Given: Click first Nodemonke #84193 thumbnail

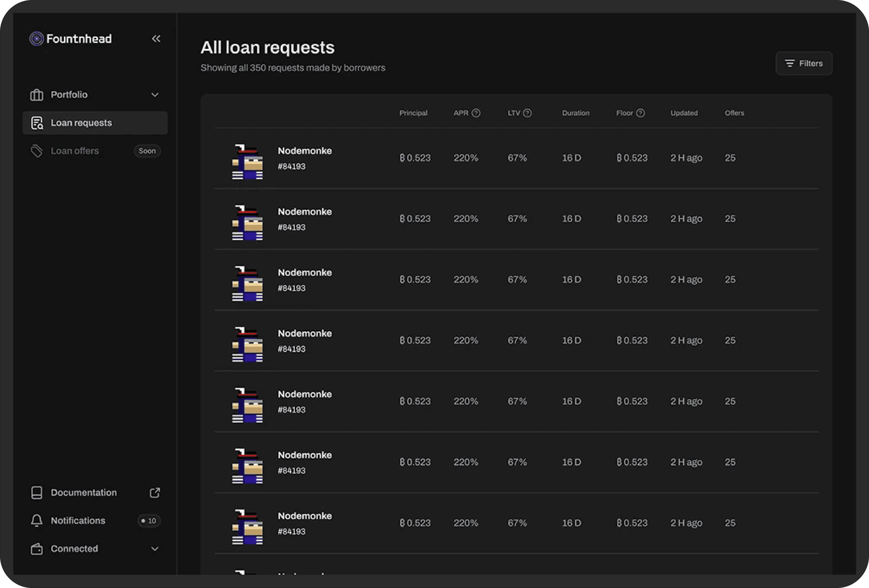Looking at the screenshot, I should tap(247, 162).
